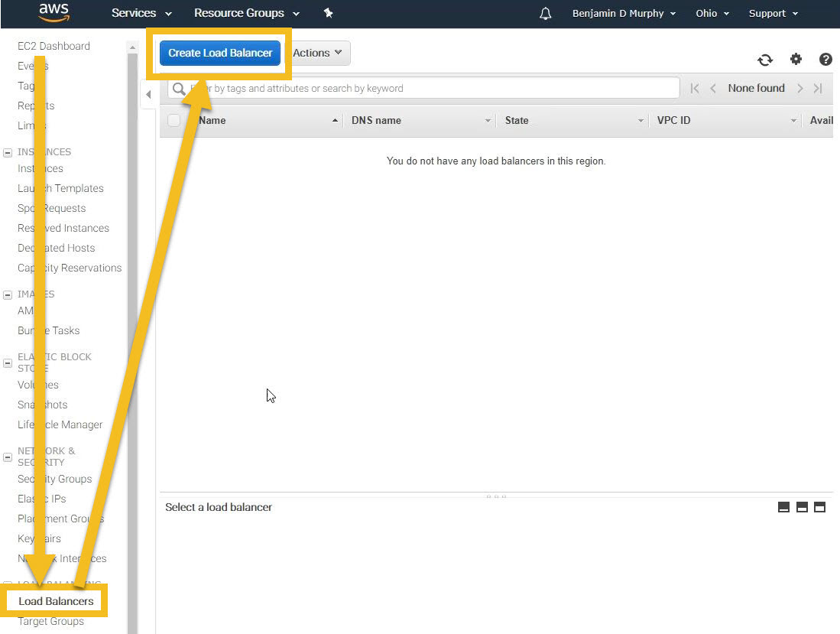840x634 pixels.
Task: Collapse the Network & Security section
Action: click(8, 457)
